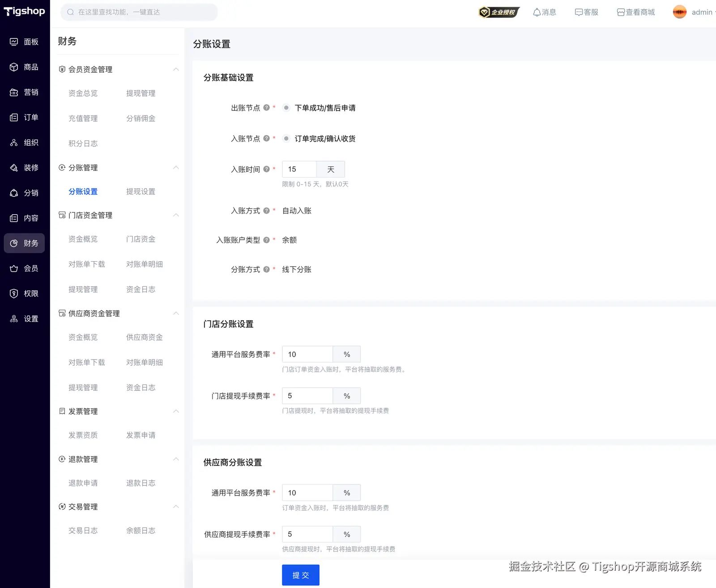Select the 下单成功/售后申请 radio option
The width and height of the screenshot is (716, 588).
click(286, 108)
